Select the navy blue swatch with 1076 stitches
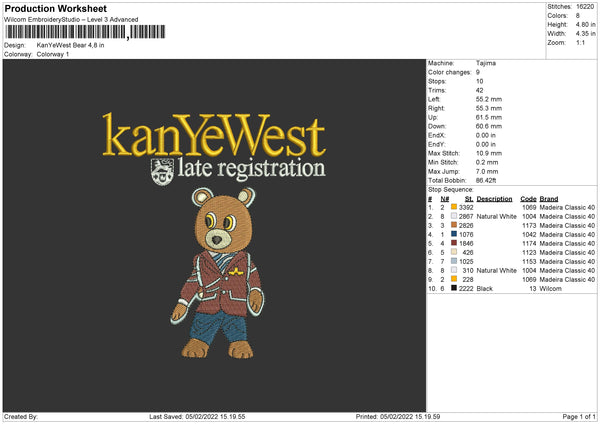The image size is (600, 424). (454, 234)
